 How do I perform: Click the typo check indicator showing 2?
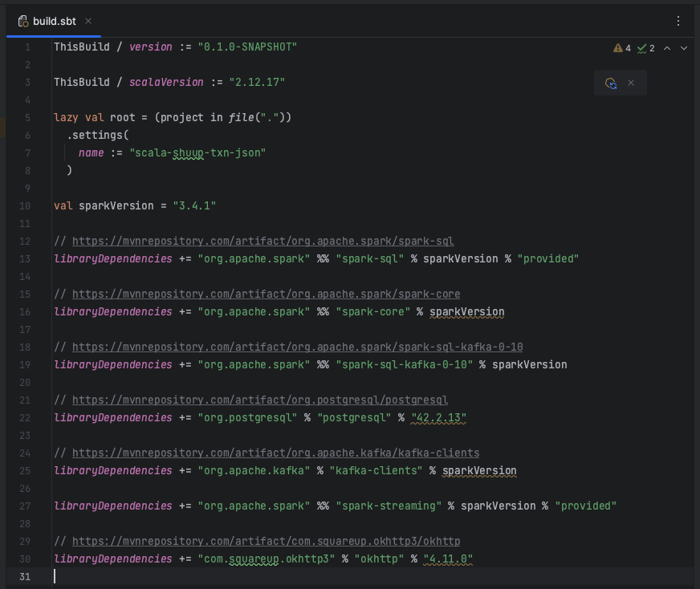[645, 47]
